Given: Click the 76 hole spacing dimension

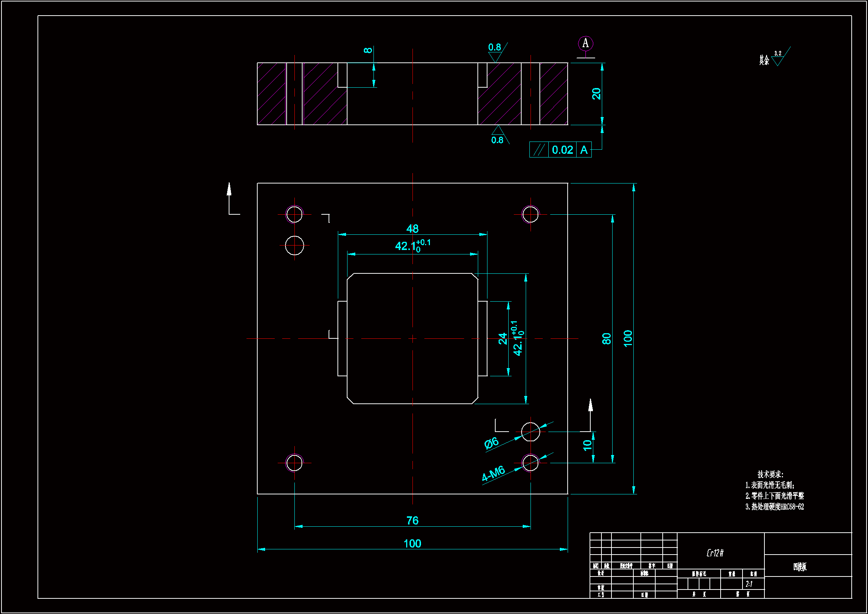Looking at the screenshot, I should click(412, 520).
